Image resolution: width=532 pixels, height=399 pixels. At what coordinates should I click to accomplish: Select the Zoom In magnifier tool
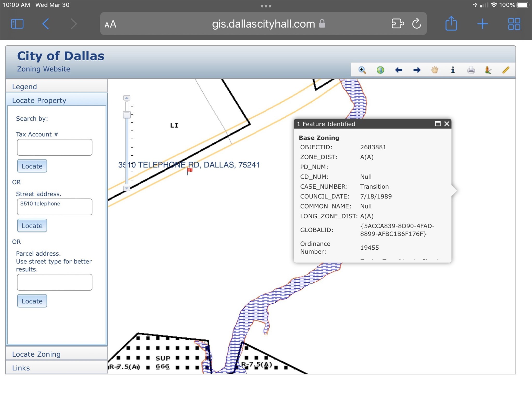(362, 70)
